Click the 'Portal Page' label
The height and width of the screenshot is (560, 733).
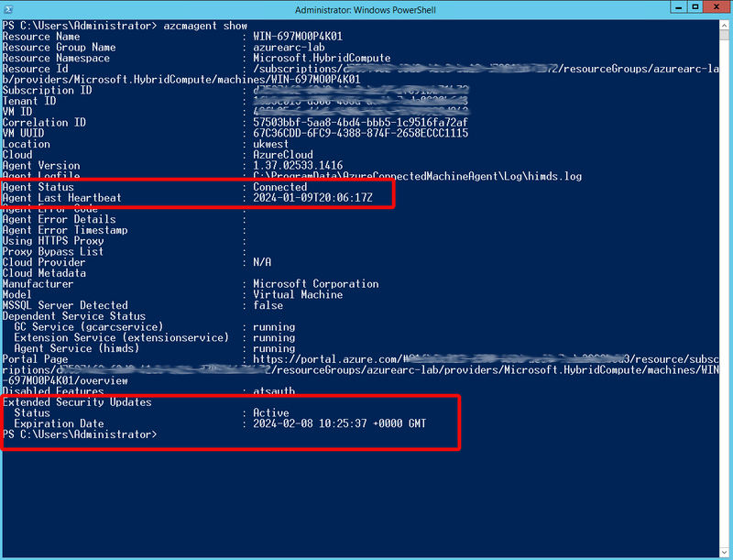(x=35, y=359)
